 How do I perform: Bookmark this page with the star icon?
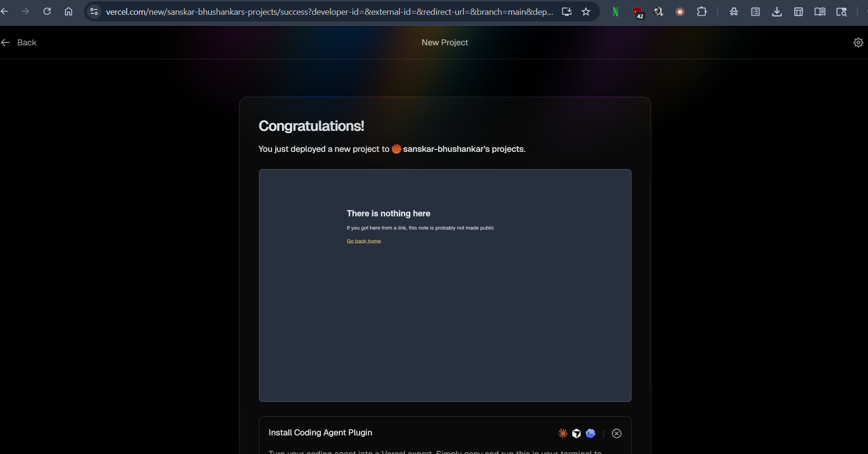pos(586,11)
